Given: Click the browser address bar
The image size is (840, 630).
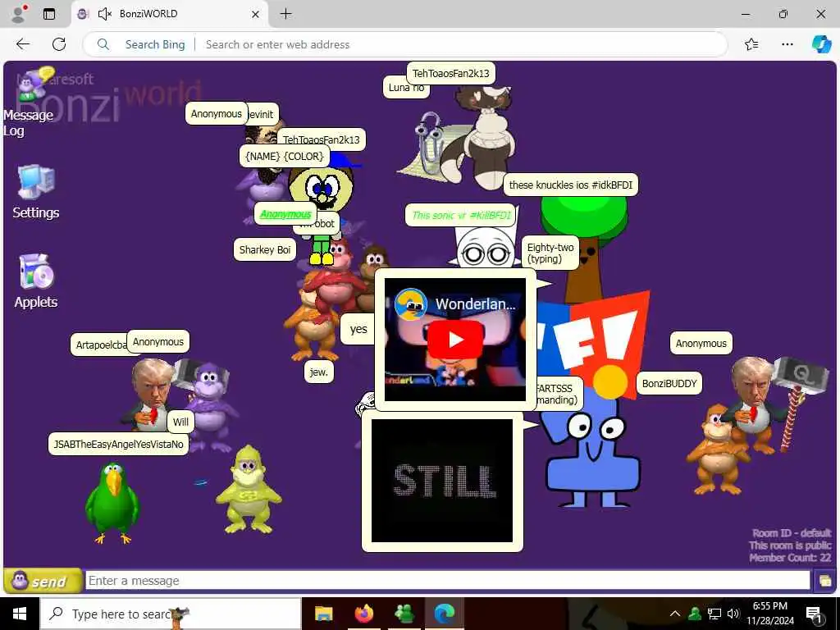Looking at the screenshot, I should (x=405, y=44).
